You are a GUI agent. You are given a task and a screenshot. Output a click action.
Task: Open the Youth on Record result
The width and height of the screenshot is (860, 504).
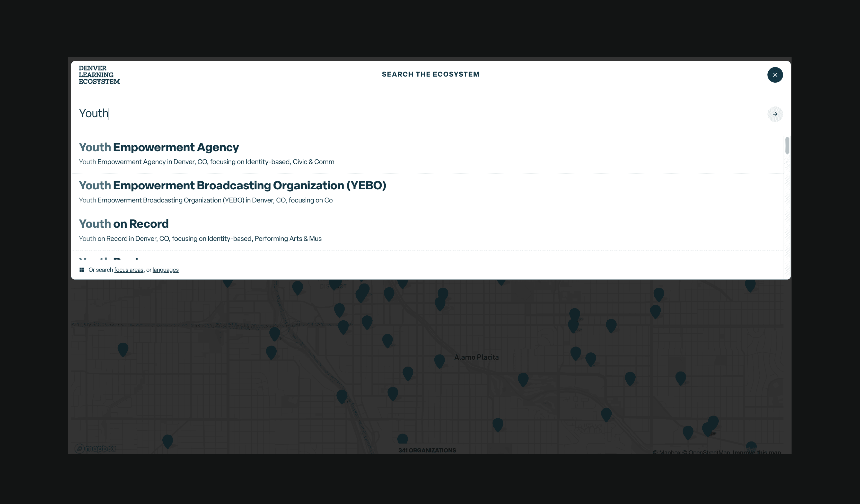(124, 224)
